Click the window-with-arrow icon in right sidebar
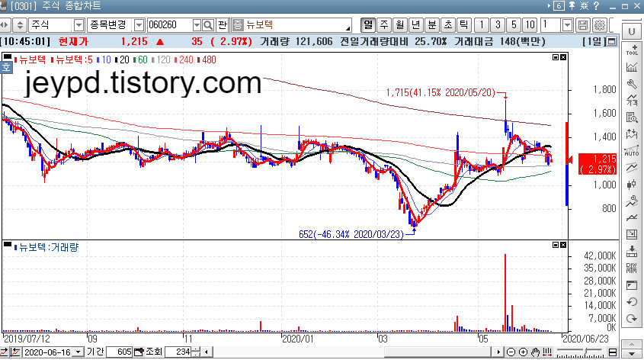Viewport: 644px width, 360px height. [632, 235]
